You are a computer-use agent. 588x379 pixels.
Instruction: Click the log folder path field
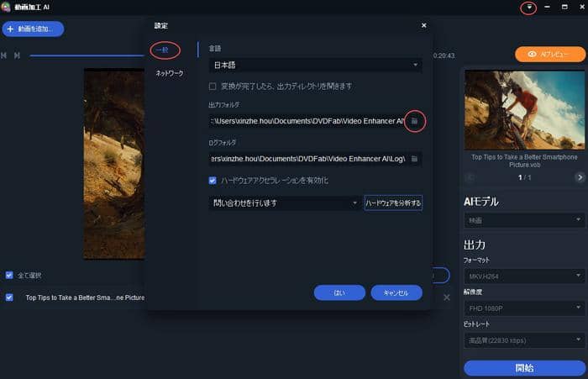pos(308,159)
